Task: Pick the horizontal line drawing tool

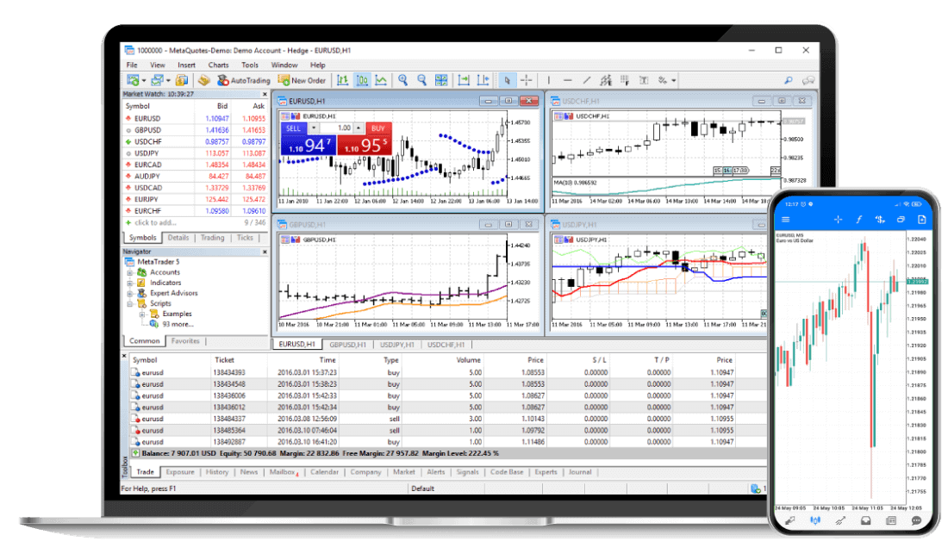Action: click(567, 80)
